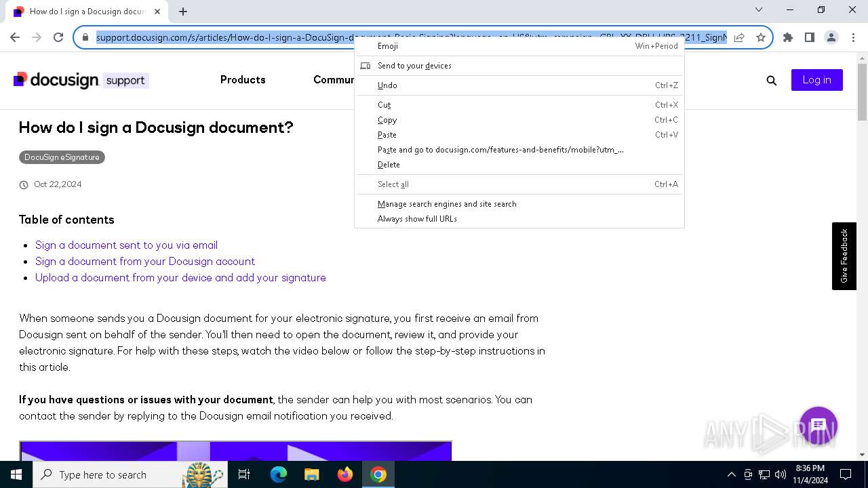Reload the current page
The width and height of the screenshot is (868, 488).
[58, 37]
